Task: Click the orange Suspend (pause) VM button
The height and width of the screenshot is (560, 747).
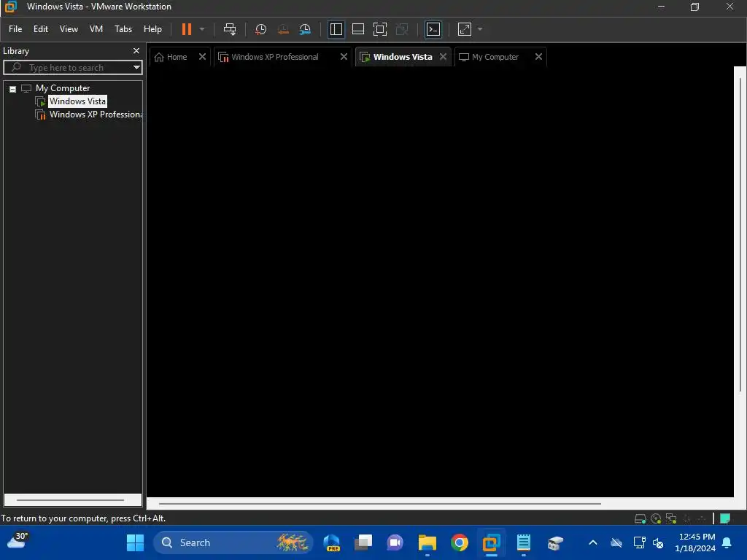Action: (186, 29)
